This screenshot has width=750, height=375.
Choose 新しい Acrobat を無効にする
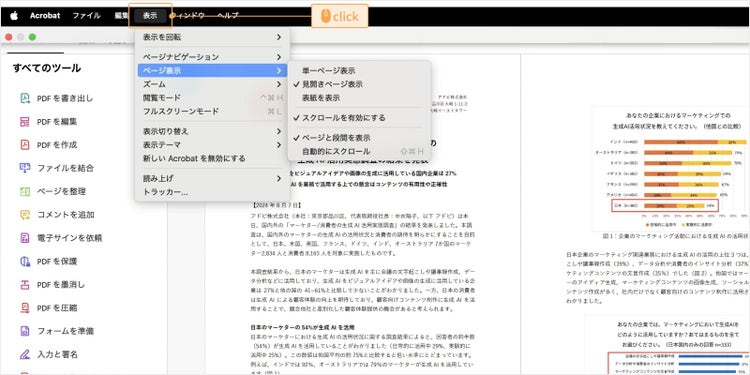(x=212, y=158)
